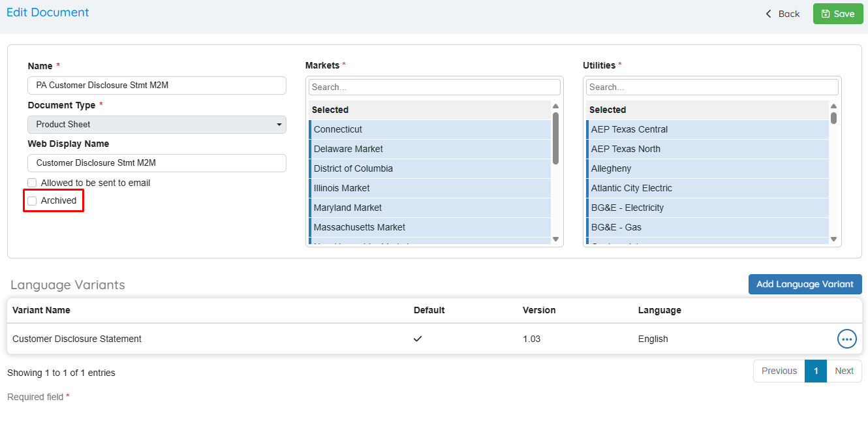Select AEP Texas Central utility
Screen dimensions: 868x421
pos(707,129)
